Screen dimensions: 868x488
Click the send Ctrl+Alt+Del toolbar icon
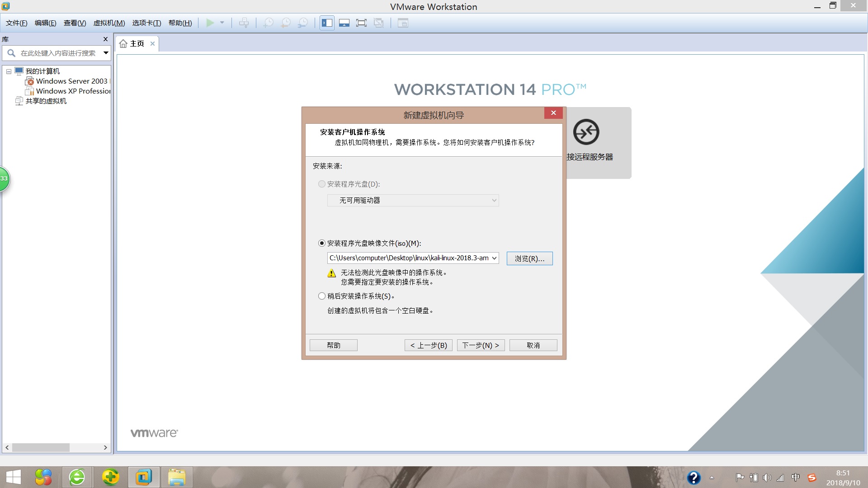pyautogui.click(x=244, y=23)
